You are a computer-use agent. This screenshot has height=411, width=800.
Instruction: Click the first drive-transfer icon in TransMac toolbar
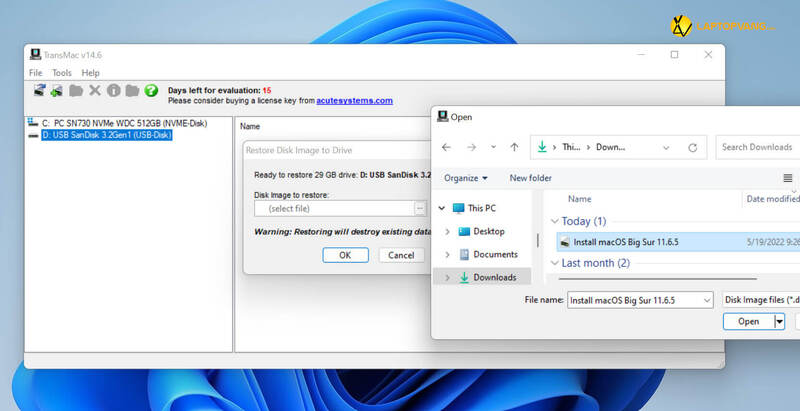click(39, 91)
